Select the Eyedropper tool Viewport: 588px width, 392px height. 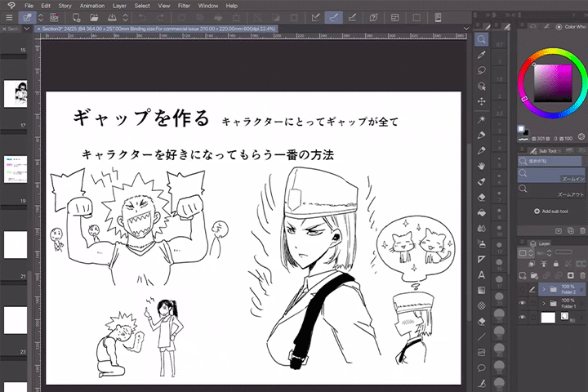pyautogui.click(x=482, y=56)
